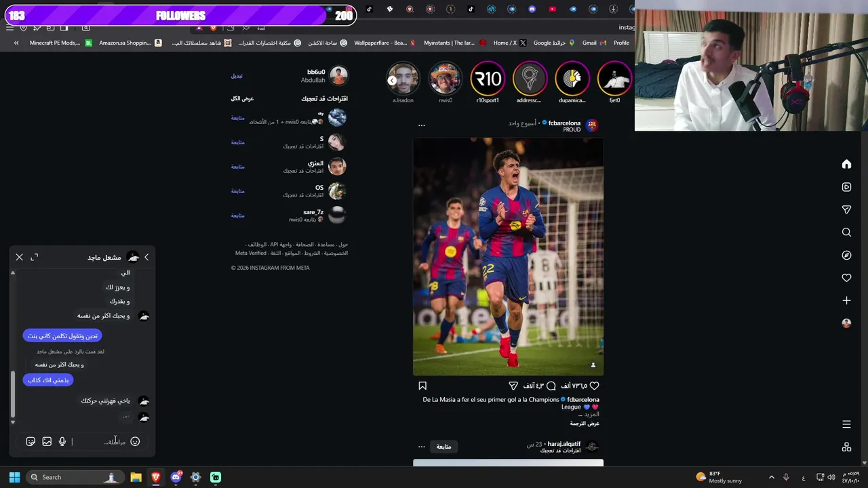See all suggestions via عرض الكل
This screenshot has width=868, height=488.
[242, 98]
